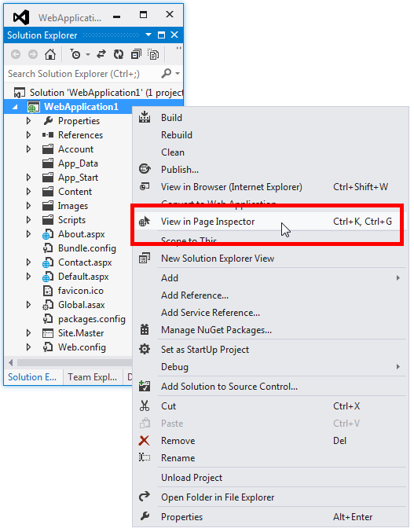This screenshot has width=414, height=532.
Task: Expand the Scripts folder arrow
Action: [x=28, y=220]
